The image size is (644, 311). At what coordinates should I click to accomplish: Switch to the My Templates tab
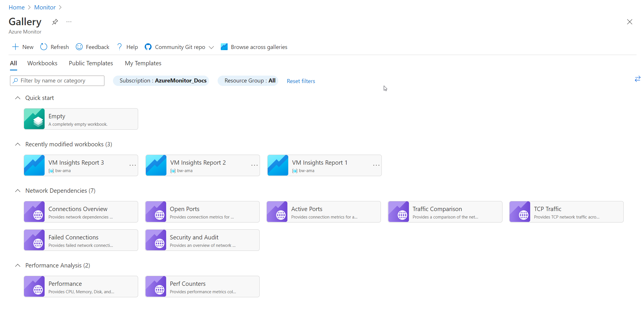(x=143, y=63)
